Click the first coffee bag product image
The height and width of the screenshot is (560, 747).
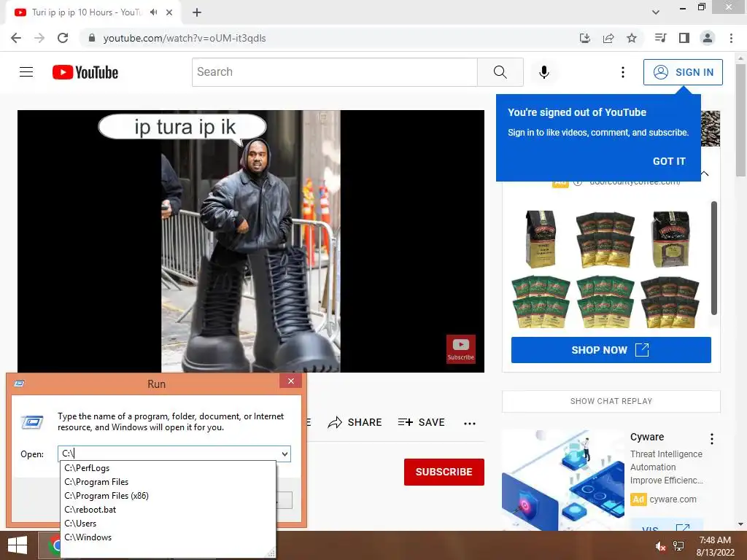click(x=541, y=239)
